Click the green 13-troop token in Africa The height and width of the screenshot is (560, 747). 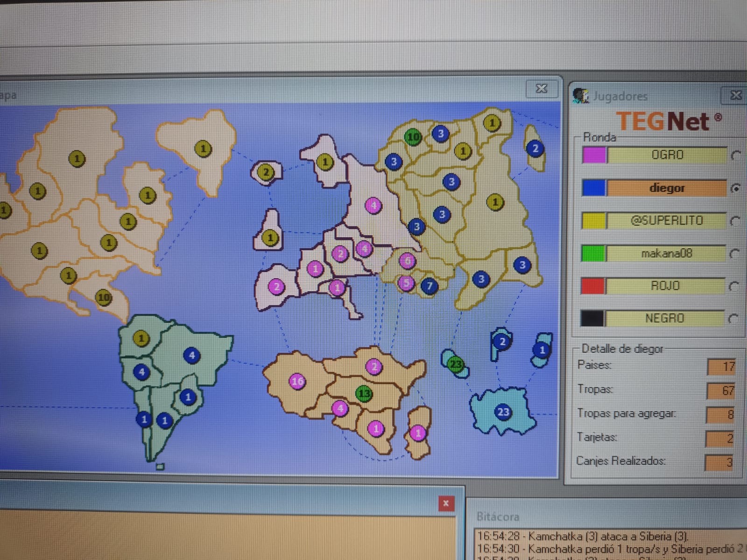[x=364, y=394]
